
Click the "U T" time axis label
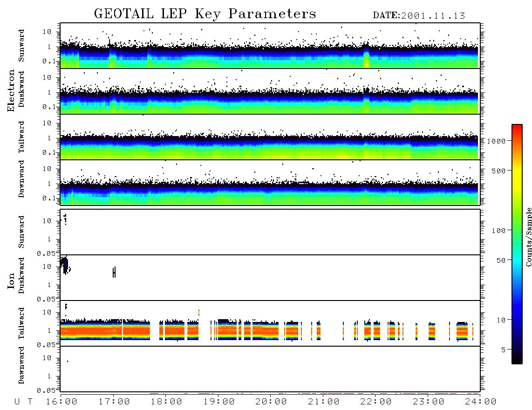[x=24, y=402]
